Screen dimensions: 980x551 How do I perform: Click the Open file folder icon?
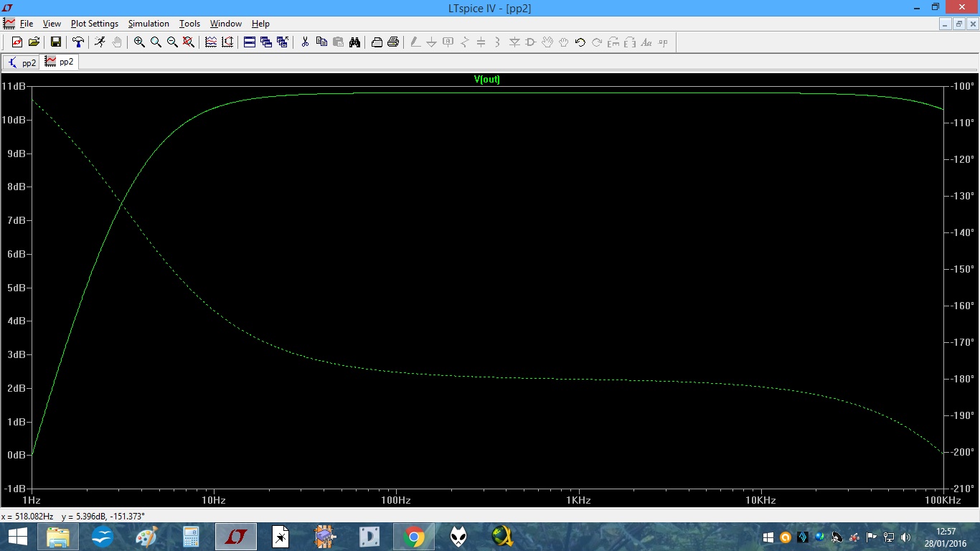tap(34, 42)
